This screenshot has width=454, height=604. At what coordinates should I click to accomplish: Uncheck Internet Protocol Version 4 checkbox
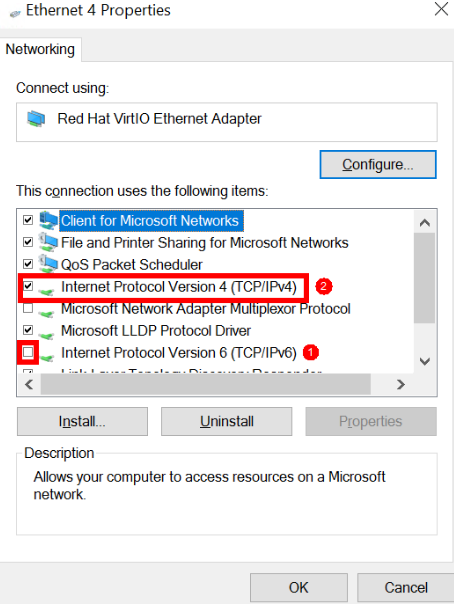[x=28, y=286]
